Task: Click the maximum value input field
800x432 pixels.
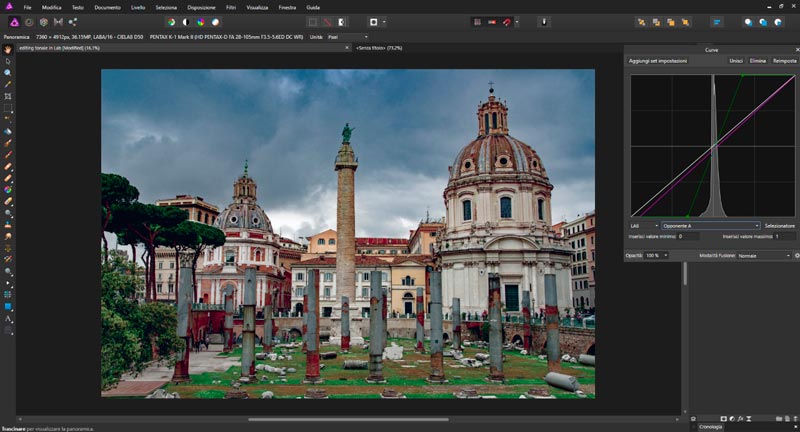Action: coord(785,237)
